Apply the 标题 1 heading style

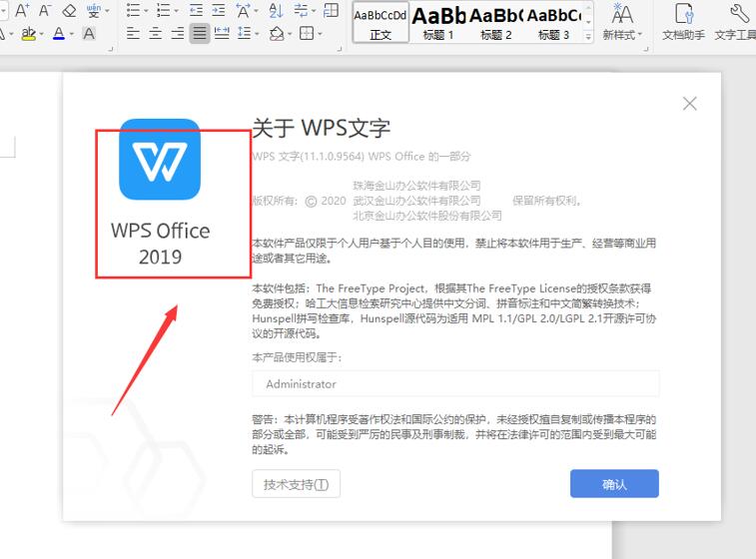437,22
